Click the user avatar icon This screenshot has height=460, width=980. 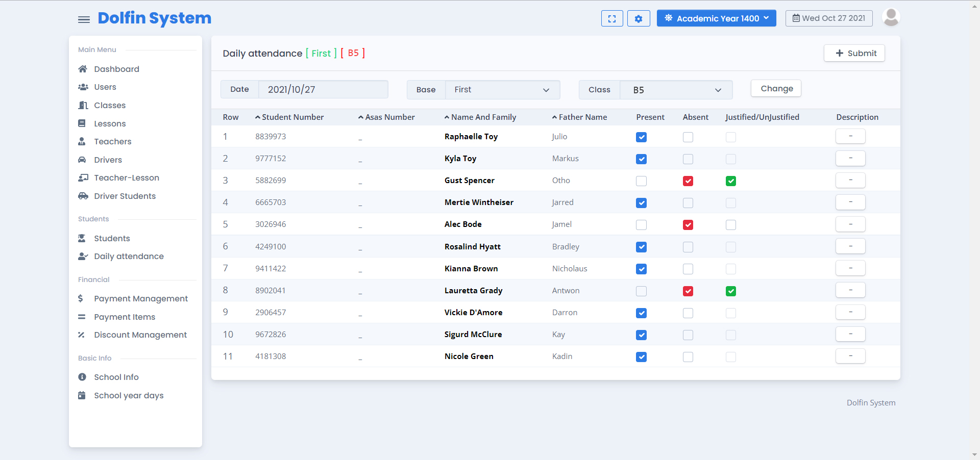(891, 17)
